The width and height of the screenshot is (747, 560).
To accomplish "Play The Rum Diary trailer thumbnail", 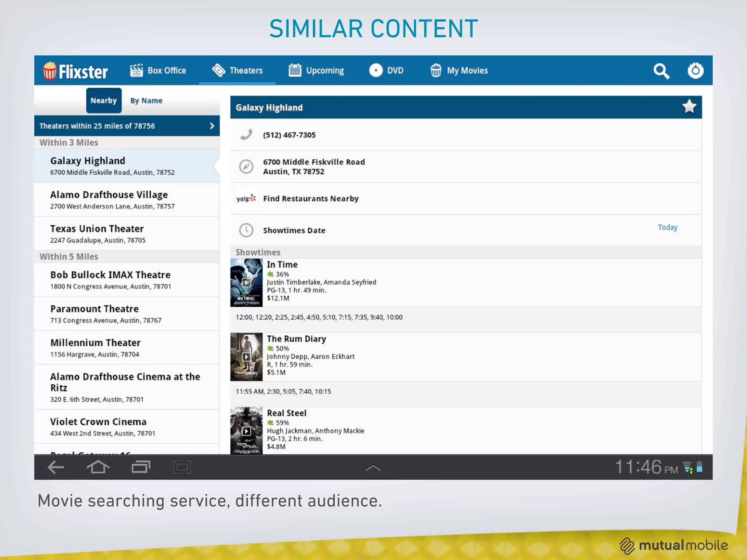I will (x=246, y=357).
